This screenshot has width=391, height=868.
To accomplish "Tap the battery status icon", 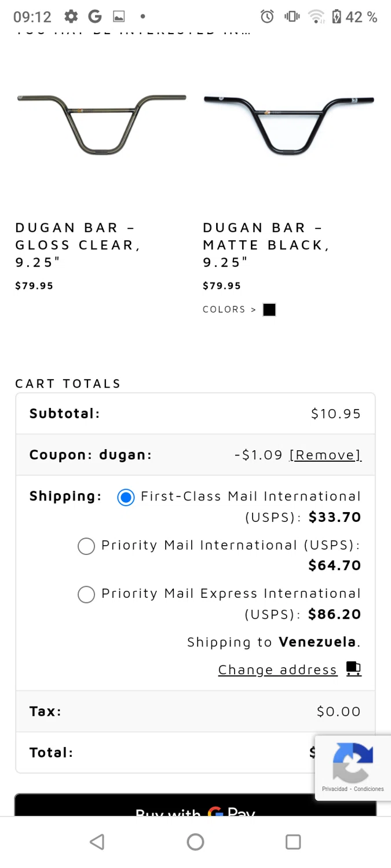I will 337,17.
